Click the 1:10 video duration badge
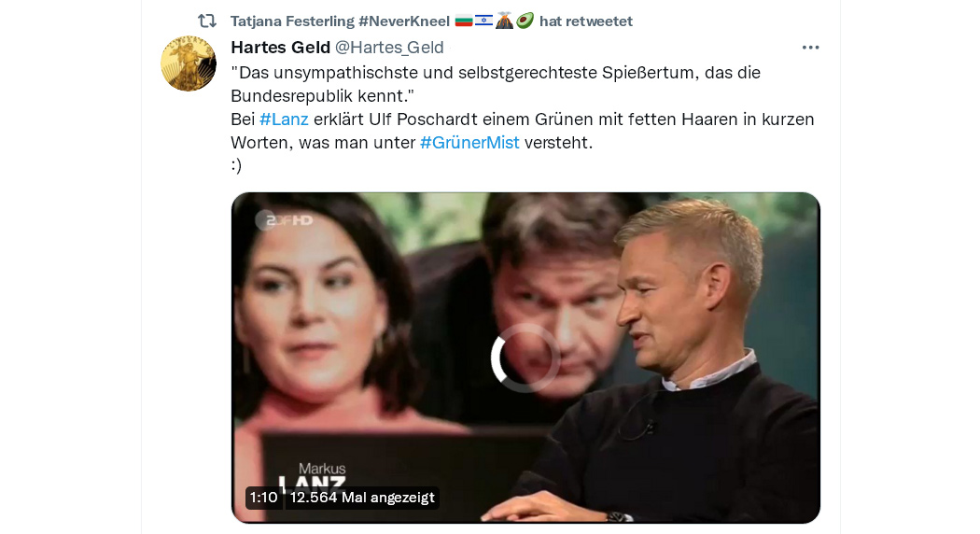Viewport: 980px width, 534px height. (263, 498)
